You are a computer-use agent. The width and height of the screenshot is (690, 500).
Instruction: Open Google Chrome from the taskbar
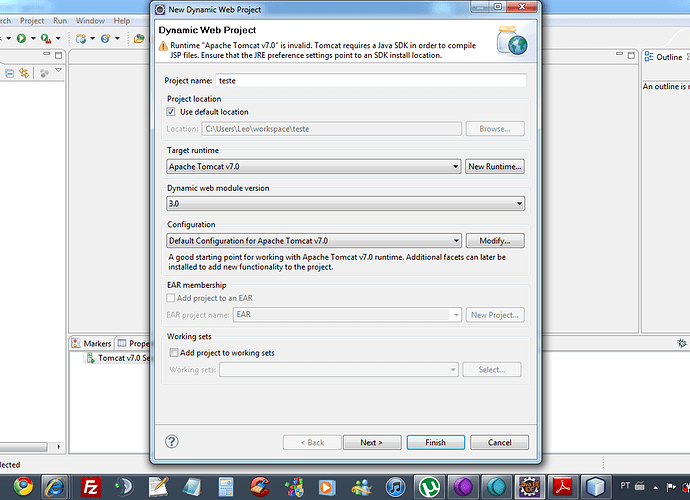[x=23, y=487]
